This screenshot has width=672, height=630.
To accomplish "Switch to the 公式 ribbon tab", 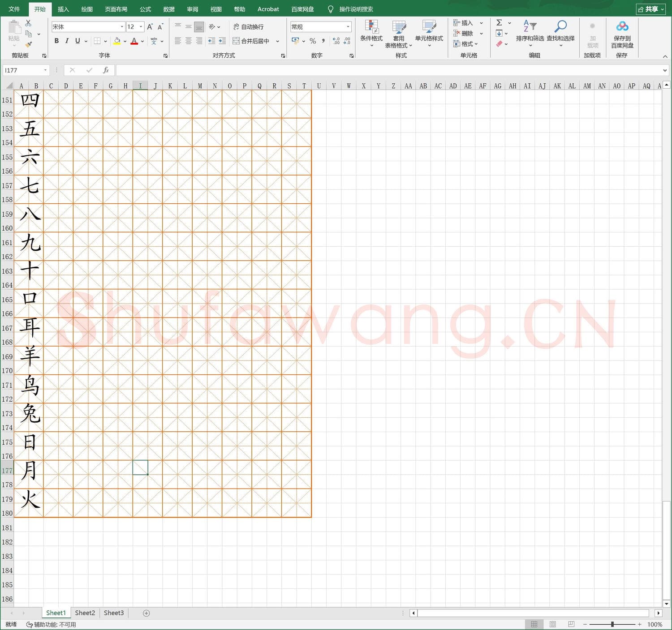I will [x=145, y=9].
